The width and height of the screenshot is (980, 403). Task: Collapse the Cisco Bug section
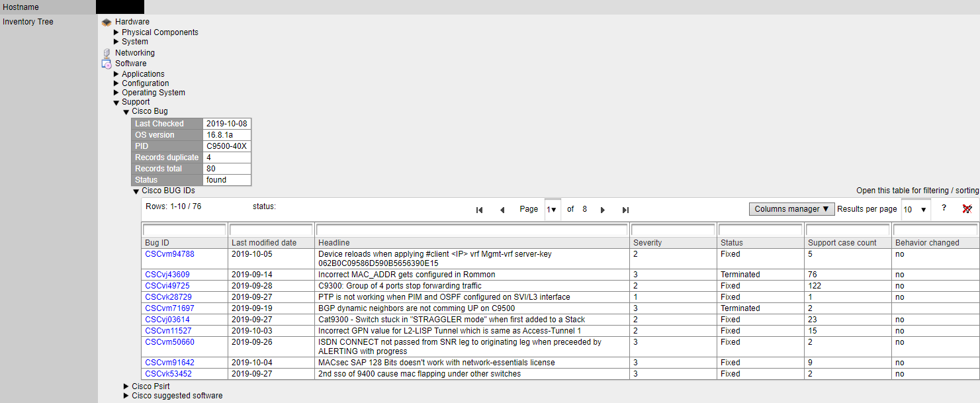tap(126, 112)
